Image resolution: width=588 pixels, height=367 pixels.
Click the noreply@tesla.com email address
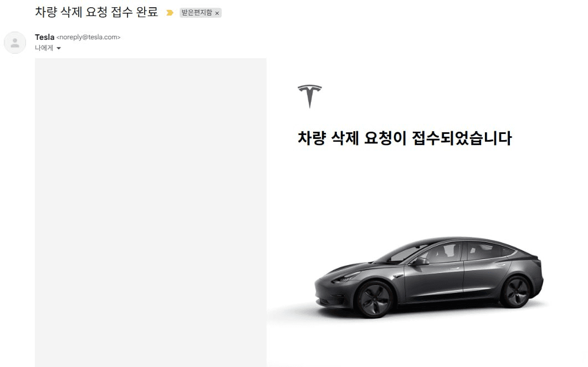point(88,37)
